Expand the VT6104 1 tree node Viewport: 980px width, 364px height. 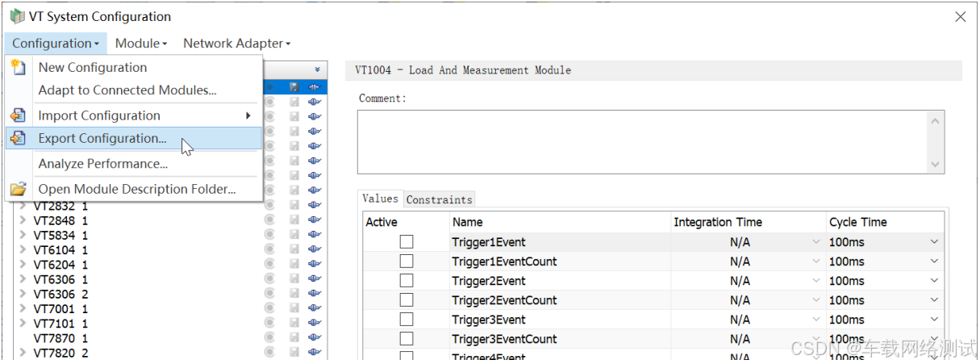tap(23, 250)
